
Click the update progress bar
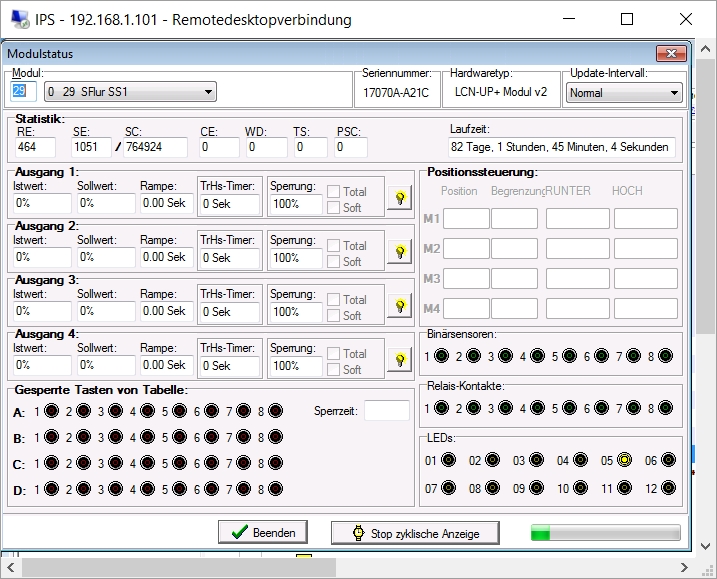605,534
